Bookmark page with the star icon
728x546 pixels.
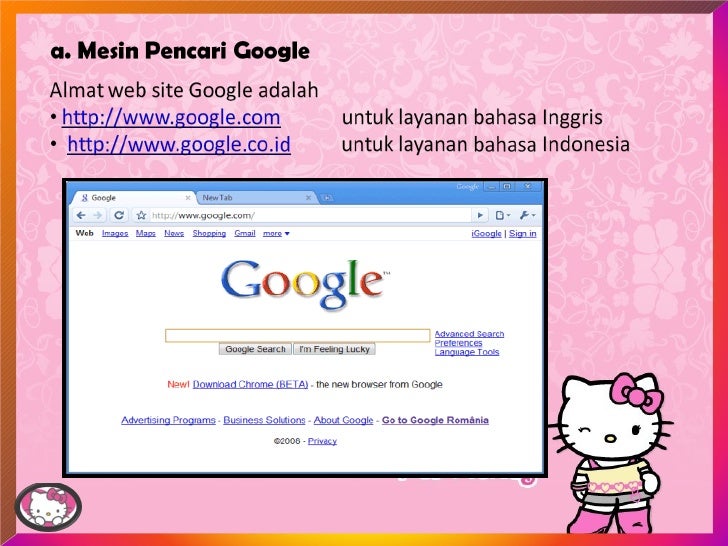tap(141, 215)
